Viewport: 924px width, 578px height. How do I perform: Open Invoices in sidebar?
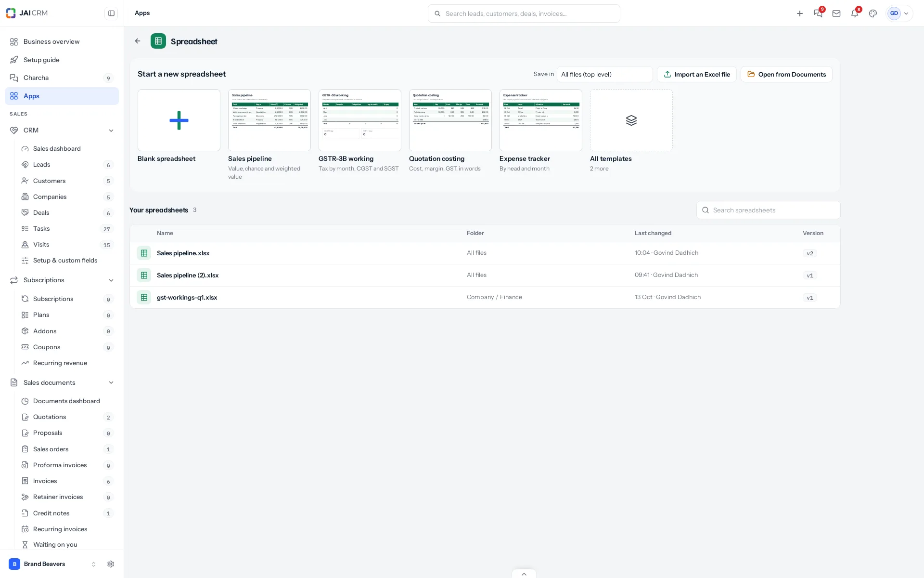(x=66, y=481)
